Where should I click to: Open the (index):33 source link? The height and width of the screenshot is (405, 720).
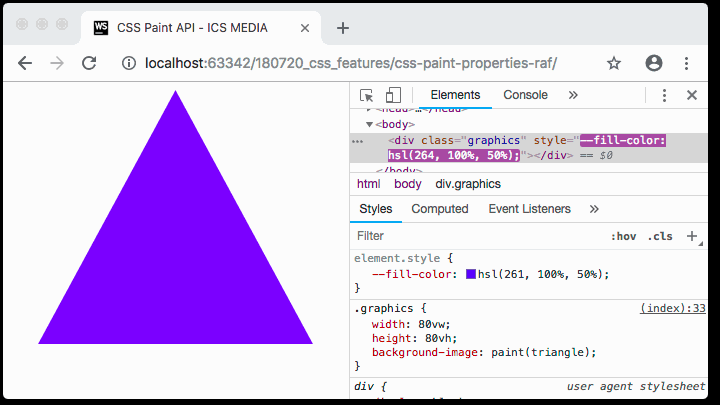672,309
